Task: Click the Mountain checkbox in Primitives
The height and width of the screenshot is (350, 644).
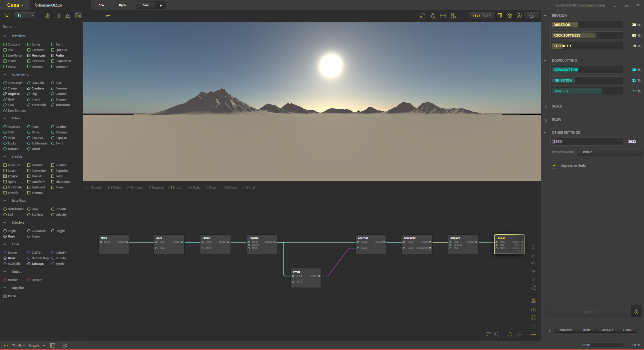Action: (29, 55)
